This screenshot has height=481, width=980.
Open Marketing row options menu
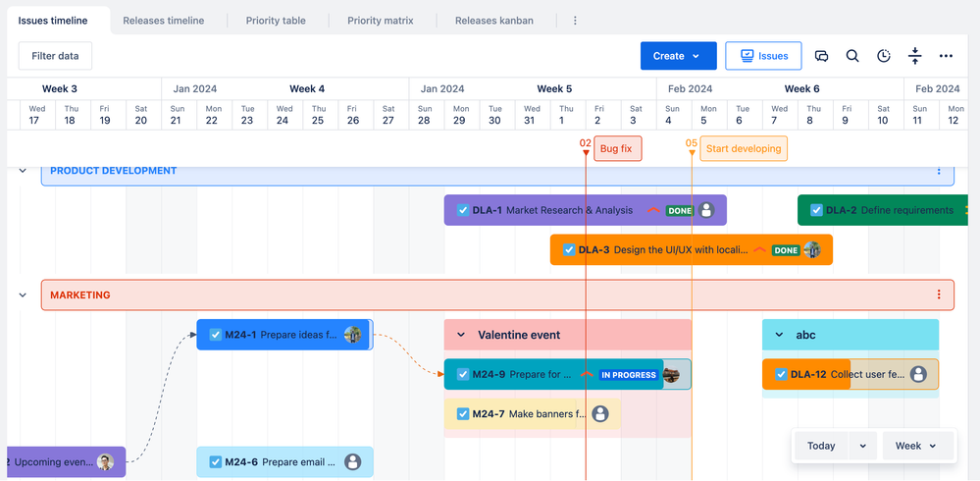coord(939,294)
